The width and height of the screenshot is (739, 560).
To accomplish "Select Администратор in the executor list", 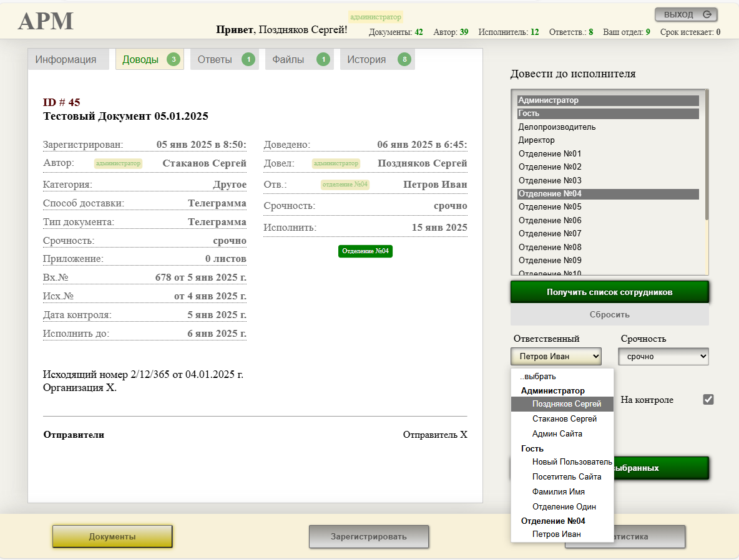I will [x=608, y=100].
